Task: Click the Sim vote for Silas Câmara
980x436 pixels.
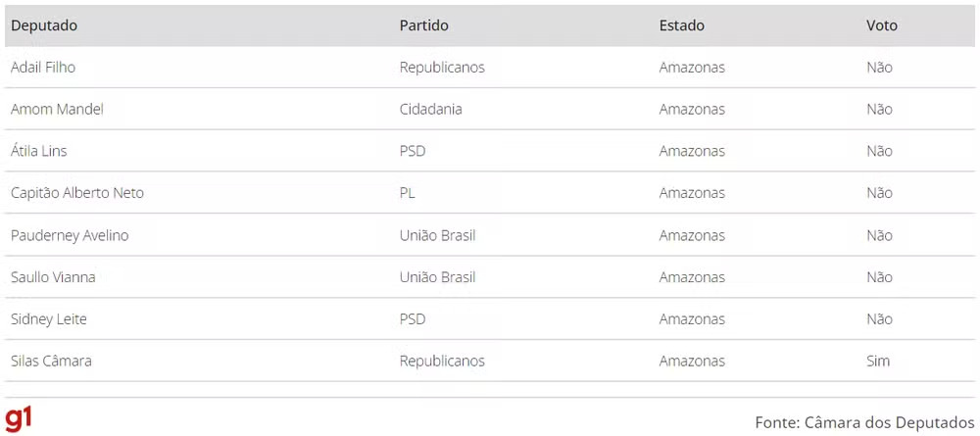Action: 878,361
